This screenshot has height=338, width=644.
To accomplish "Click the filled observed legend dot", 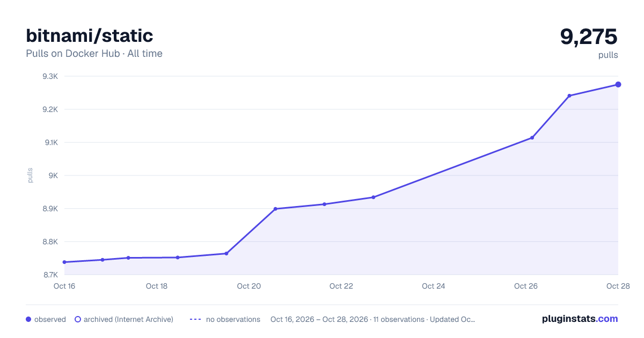I will pos(28,319).
